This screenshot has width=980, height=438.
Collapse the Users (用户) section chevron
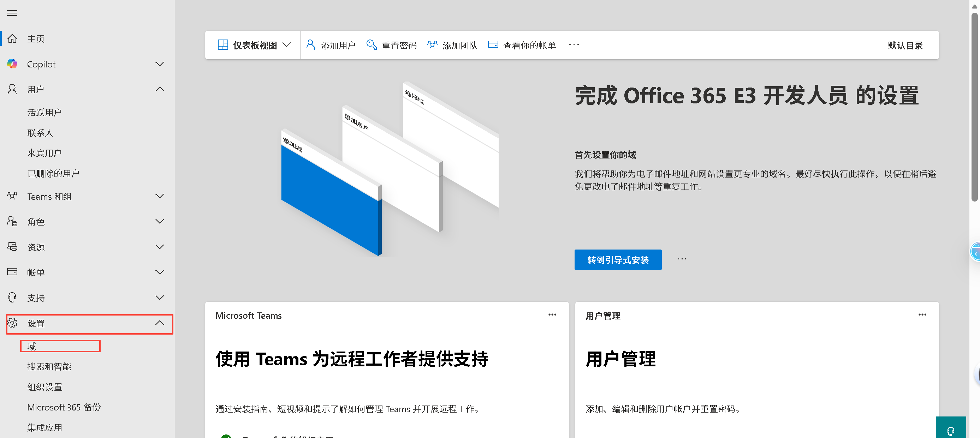(160, 89)
